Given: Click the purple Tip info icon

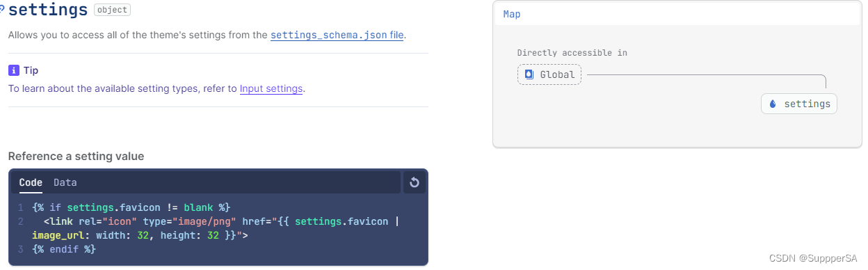Looking at the screenshot, I should coord(13,70).
